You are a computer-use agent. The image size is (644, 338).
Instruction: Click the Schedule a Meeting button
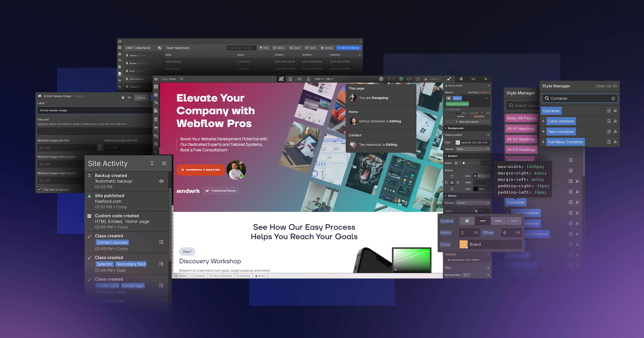click(x=201, y=170)
